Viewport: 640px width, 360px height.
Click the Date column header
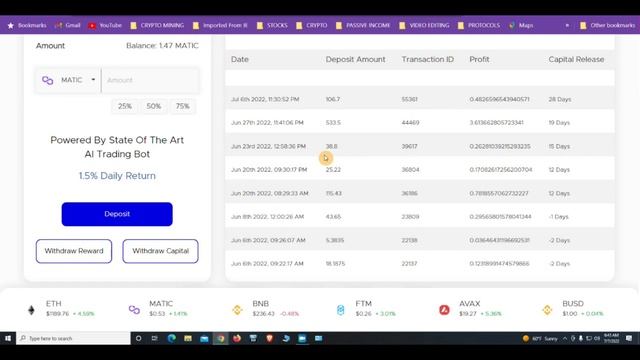[240, 59]
